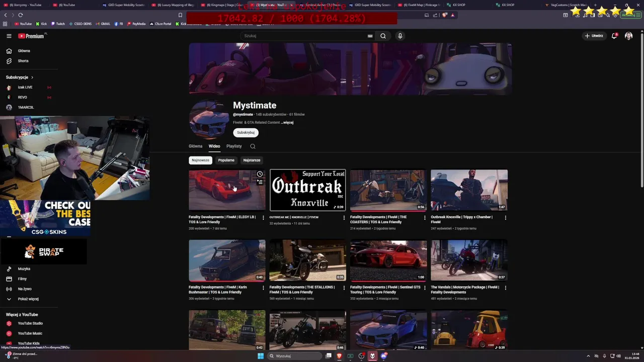
Task: Open options menu for ELEGY LB video
Action: tap(263, 218)
